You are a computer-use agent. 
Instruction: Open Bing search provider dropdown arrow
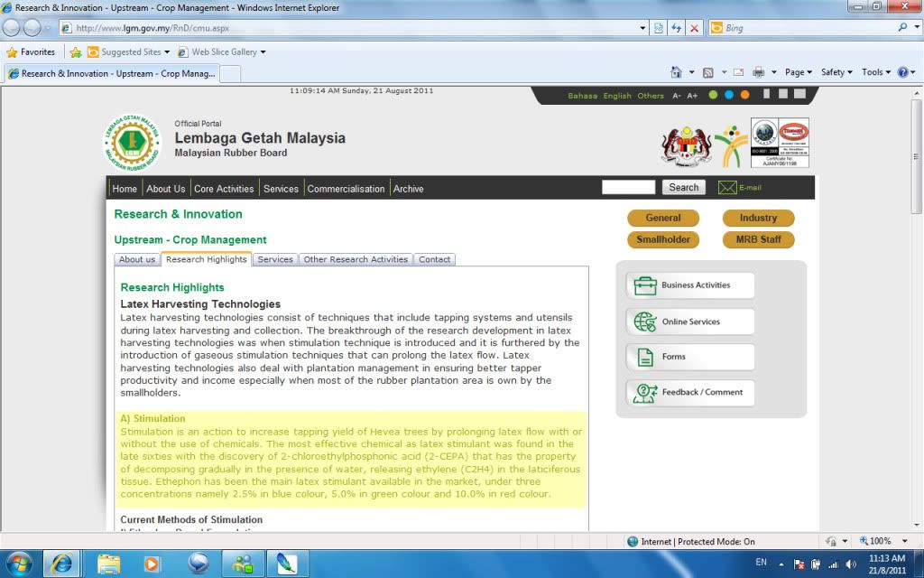[x=917, y=27]
